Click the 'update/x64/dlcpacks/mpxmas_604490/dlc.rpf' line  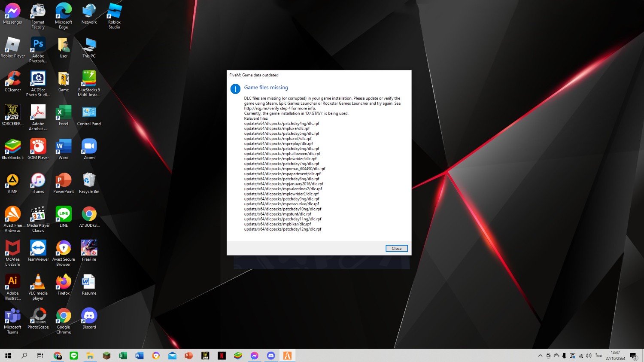point(285,169)
